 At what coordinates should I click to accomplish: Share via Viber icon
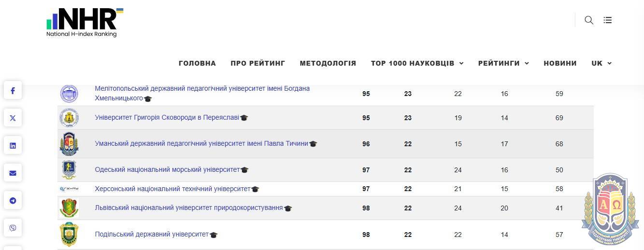point(13,228)
